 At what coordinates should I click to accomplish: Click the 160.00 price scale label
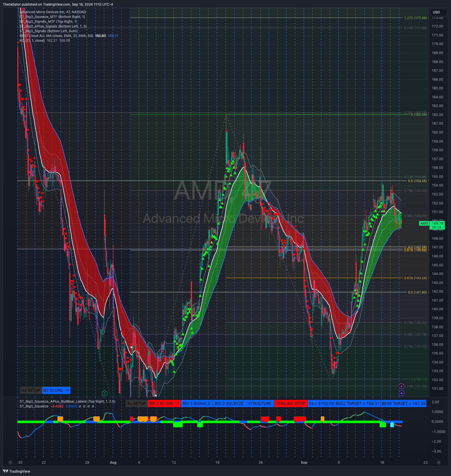coord(438,132)
